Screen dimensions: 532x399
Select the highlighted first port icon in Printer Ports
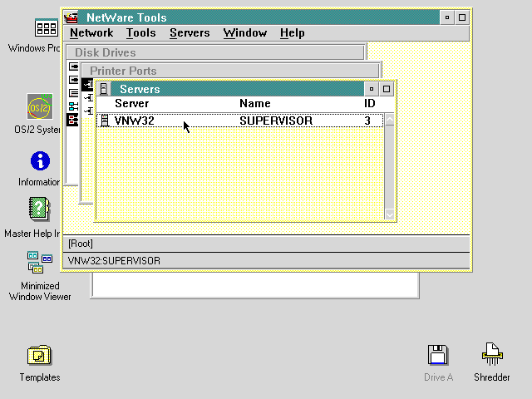click(x=88, y=85)
